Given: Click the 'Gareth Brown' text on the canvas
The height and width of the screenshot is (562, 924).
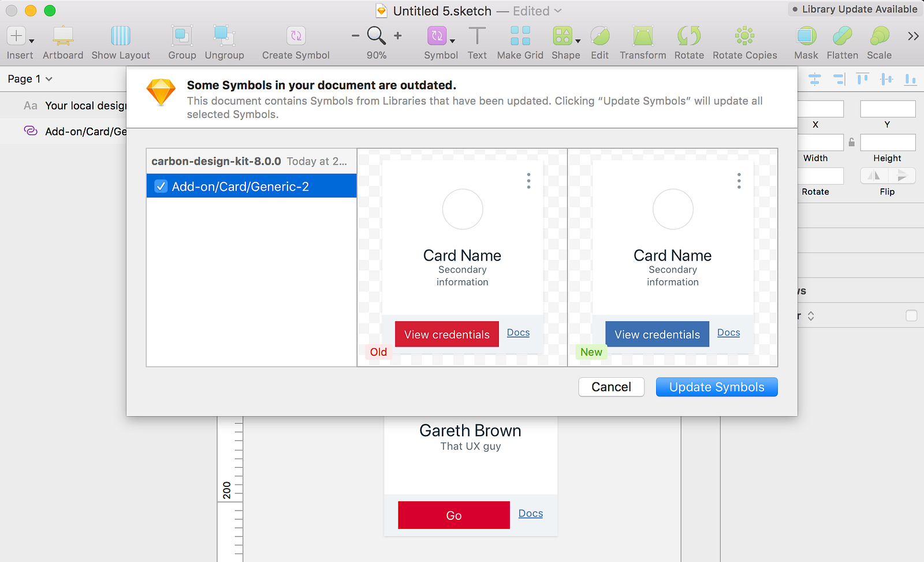Looking at the screenshot, I should click(470, 430).
